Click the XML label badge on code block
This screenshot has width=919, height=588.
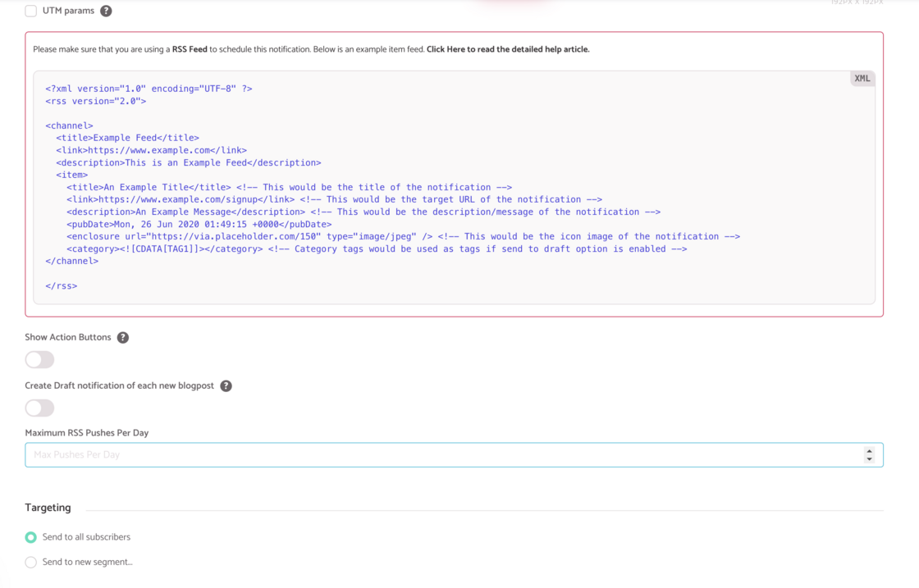[862, 79]
